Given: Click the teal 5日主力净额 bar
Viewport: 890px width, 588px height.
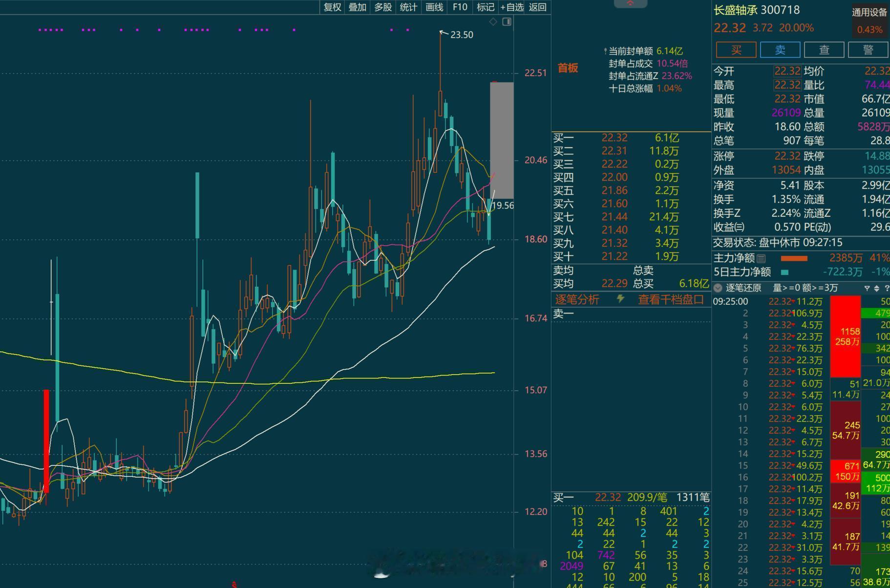Looking at the screenshot, I should 784,273.
